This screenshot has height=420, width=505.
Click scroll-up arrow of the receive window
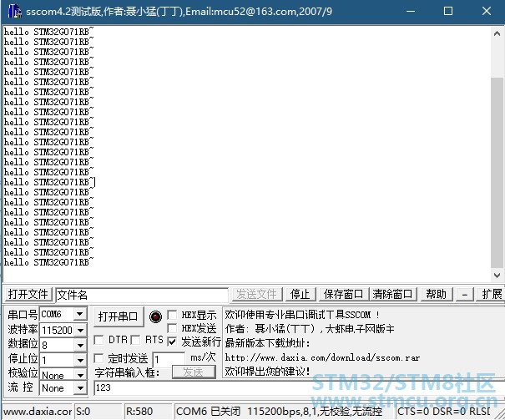point(497,34)
